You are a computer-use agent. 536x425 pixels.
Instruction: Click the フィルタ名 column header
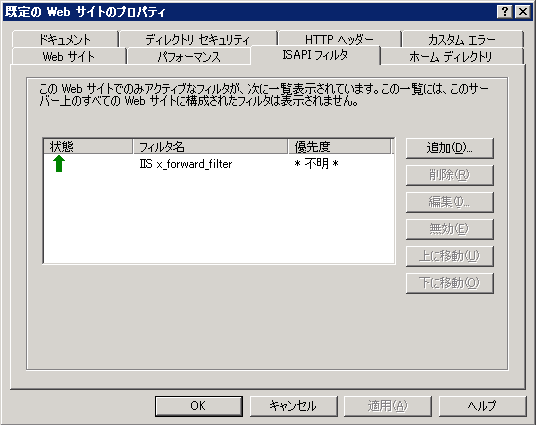(210, 146)
